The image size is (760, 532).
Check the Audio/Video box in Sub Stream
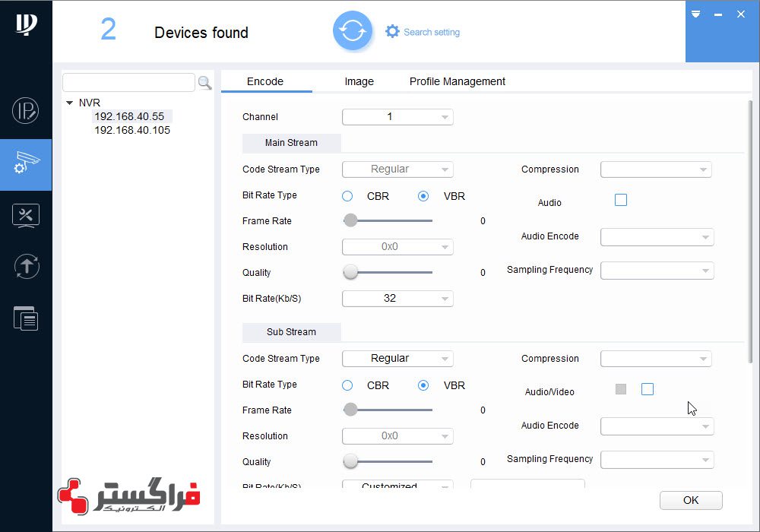click(648, 388)
